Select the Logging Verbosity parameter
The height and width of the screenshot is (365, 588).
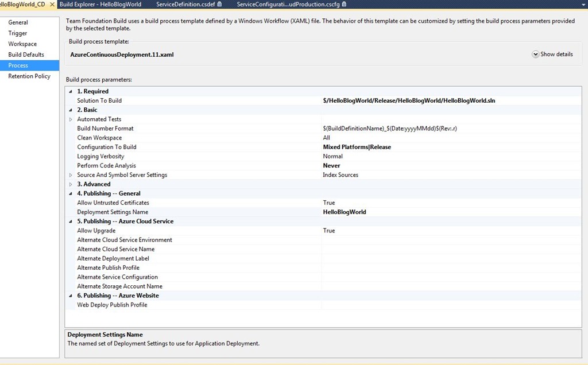click(x=100, y=156)
